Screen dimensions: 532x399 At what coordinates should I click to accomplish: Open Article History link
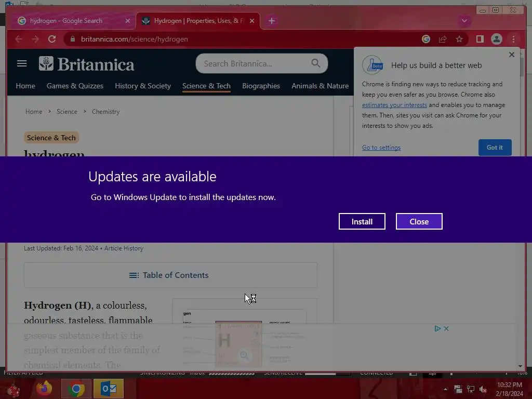124,248
